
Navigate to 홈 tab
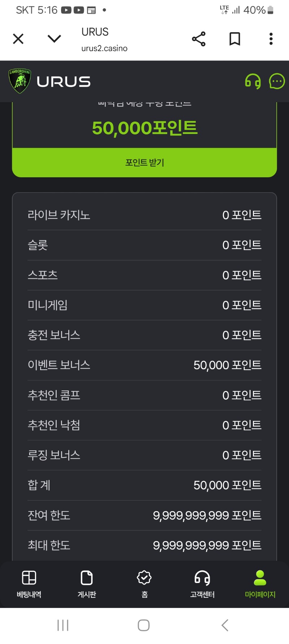(144, 584)
